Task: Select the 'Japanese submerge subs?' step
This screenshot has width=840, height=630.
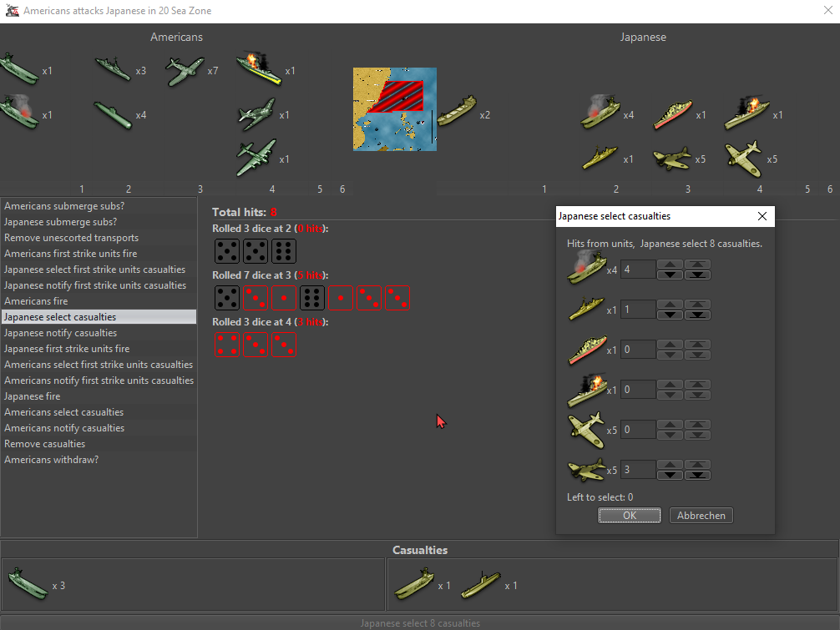Action: pyautogui.click(x=99, y=222)
